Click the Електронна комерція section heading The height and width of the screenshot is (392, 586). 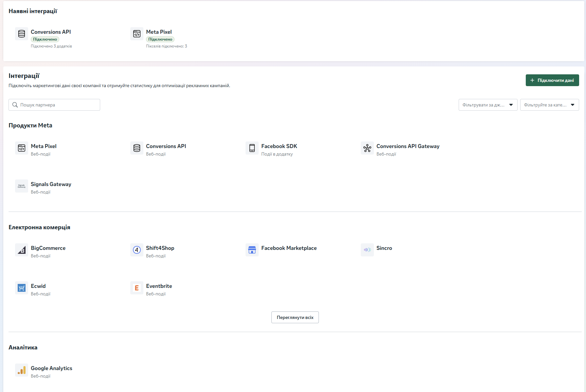pyautogui.click(x=39, y=227)
